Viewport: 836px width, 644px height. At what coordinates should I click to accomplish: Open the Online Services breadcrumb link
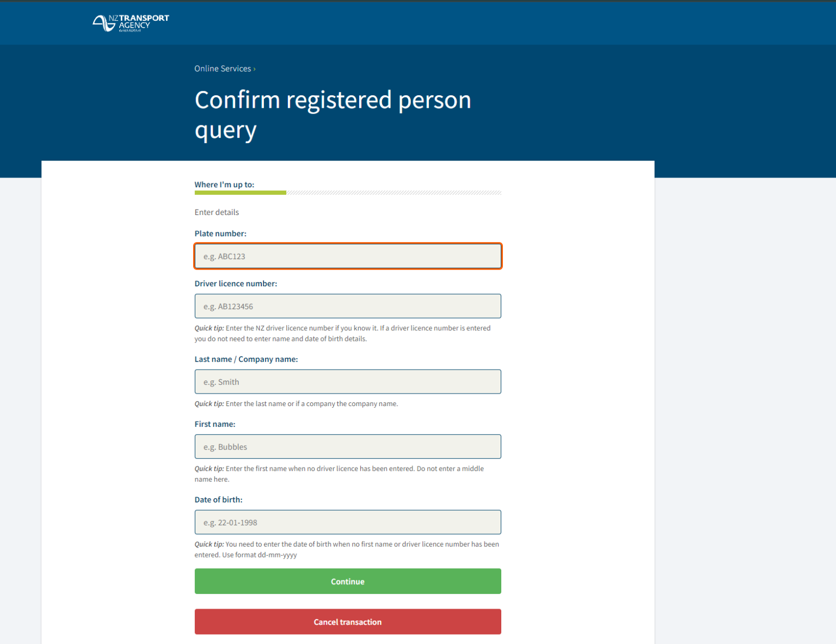pos(223,69)
